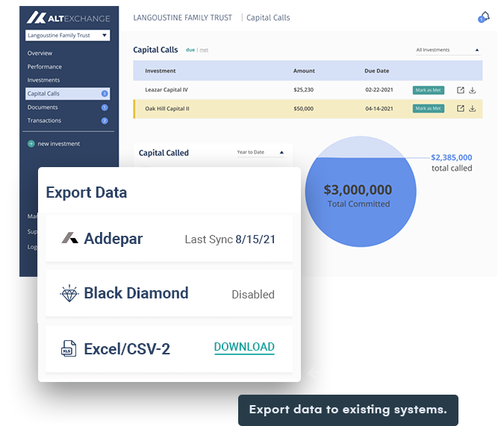Open Documents in sidebar

[43, 107]
